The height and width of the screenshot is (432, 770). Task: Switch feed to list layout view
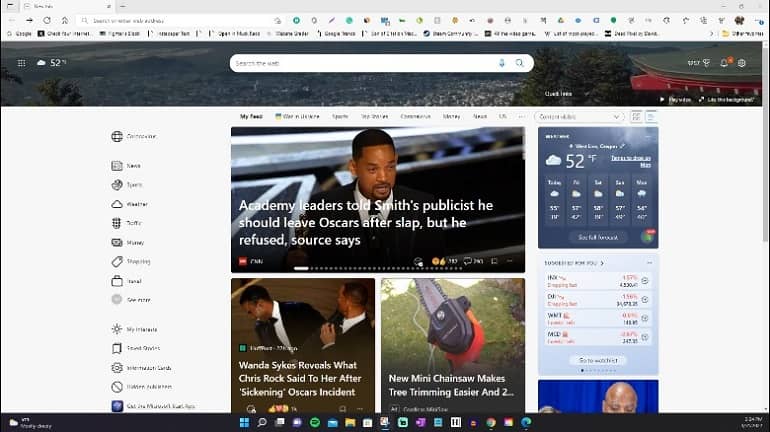pyautogui.click(x=651, y=117)
